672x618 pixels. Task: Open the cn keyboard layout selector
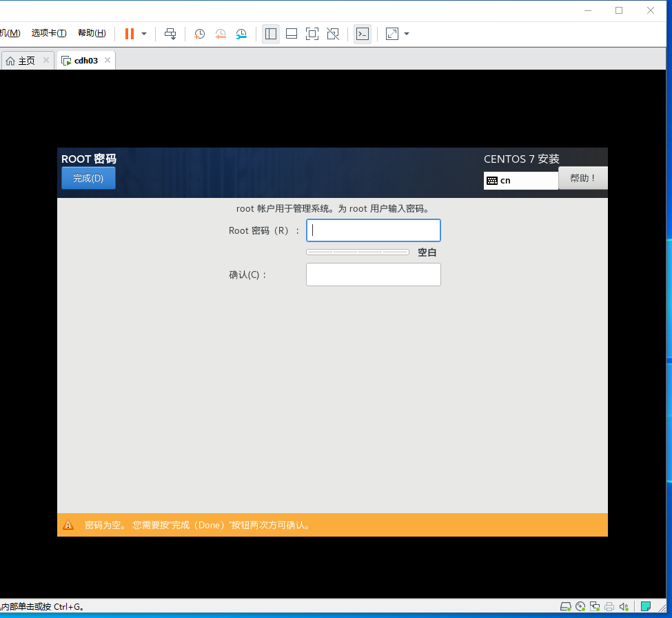coord(521,181)
